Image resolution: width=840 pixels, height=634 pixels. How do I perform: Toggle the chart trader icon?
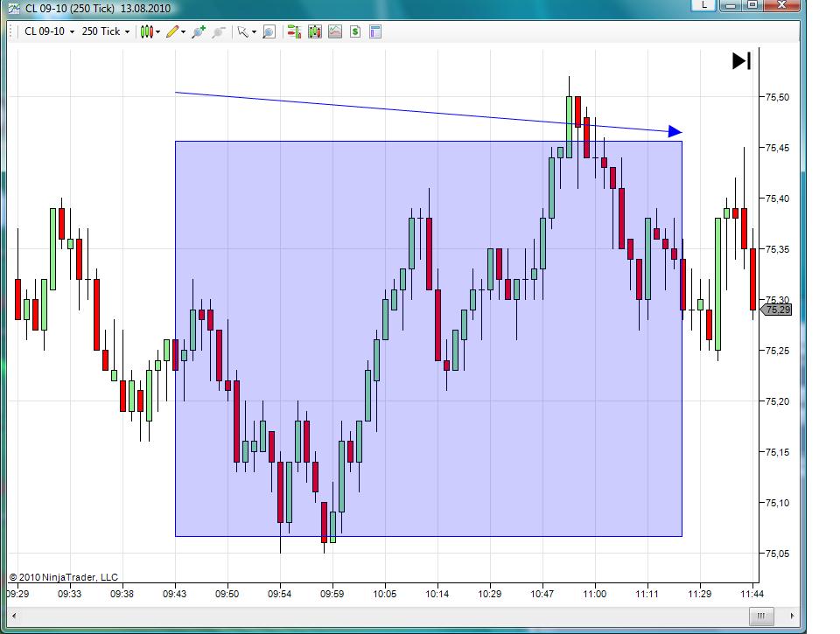[294, 32]
